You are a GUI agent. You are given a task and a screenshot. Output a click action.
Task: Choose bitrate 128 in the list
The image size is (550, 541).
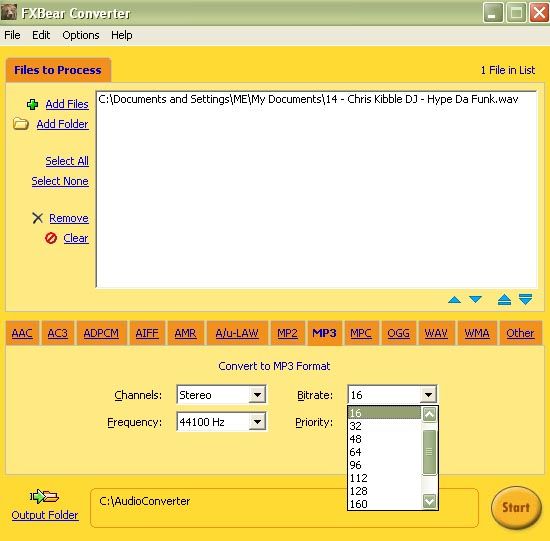click(x=385, y=491)
